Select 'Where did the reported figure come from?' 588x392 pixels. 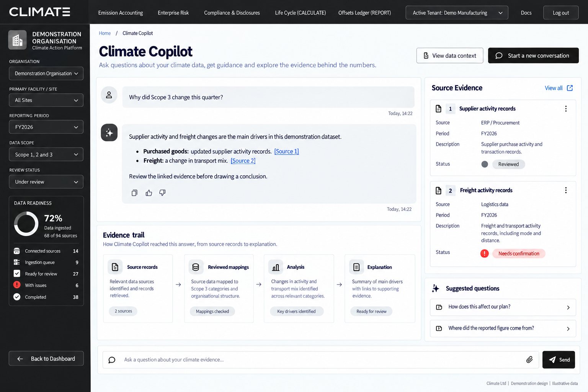click(503, 328)
